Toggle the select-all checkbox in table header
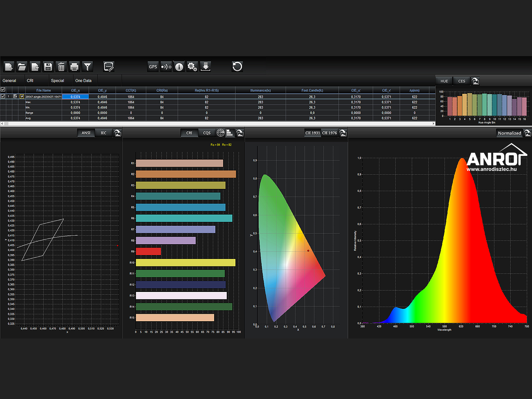The width and height of the screenshot is (532, 399). [3, 89]
